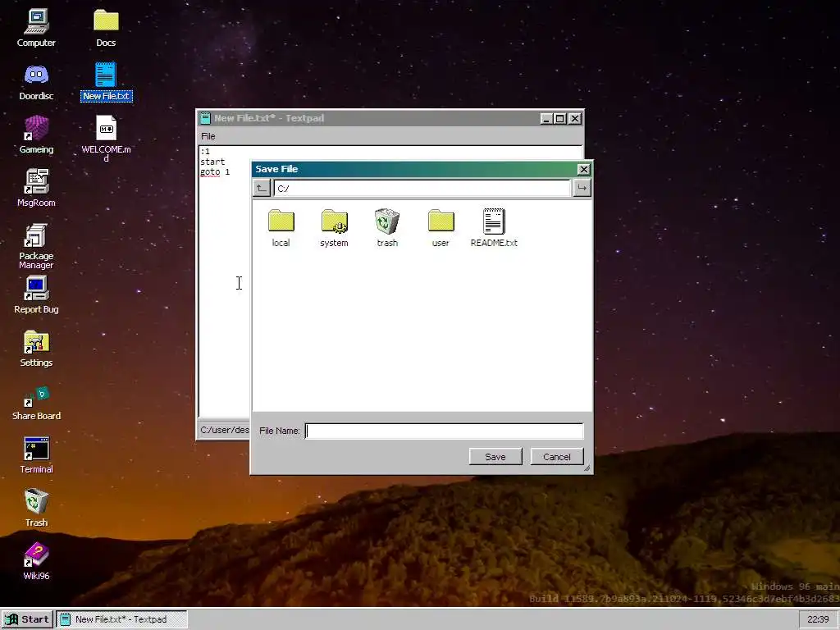Screen dimensions: 840x630
Task: Click the Cancel button
Action: point(557,456)
